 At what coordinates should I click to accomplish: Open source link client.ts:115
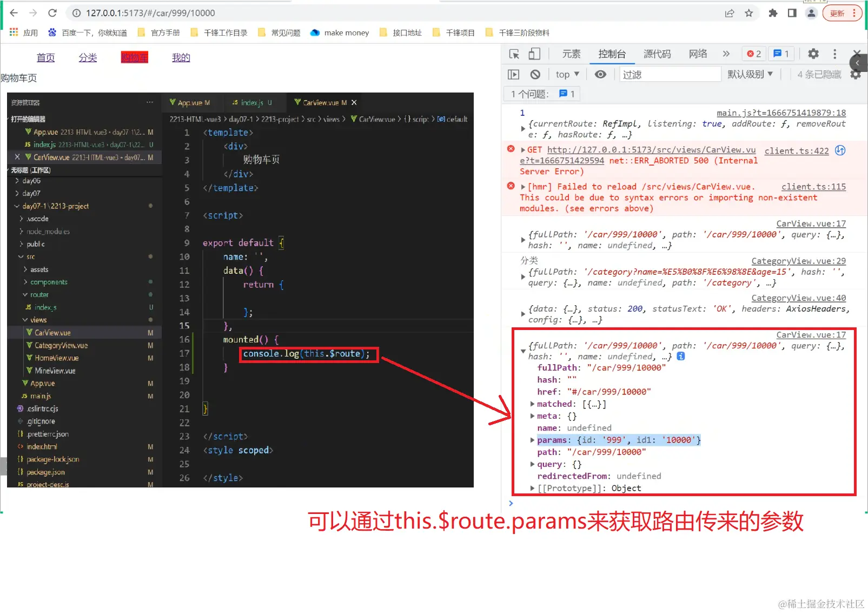[813, 187]
